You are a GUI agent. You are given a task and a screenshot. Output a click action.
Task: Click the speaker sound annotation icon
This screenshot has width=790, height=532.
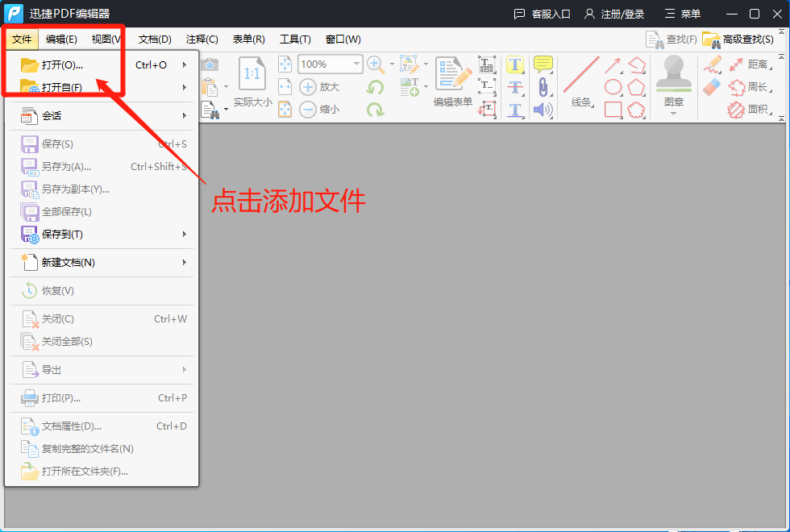click(x=543, y=110)
